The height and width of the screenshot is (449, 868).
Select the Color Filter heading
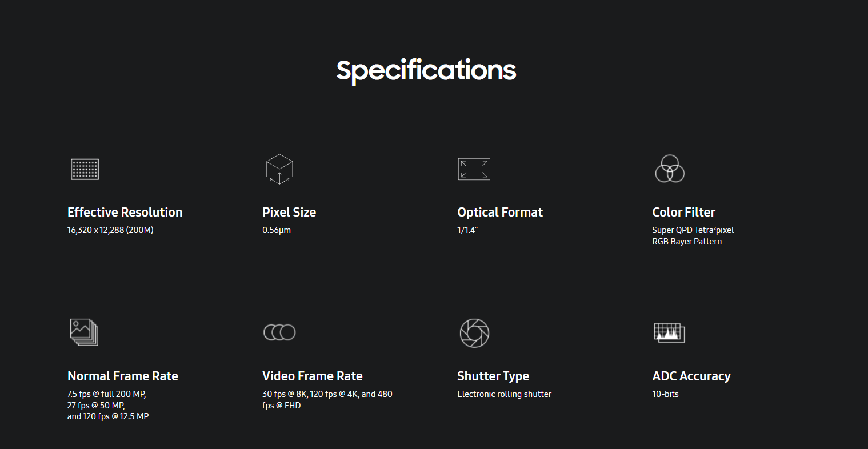point(683,213)
